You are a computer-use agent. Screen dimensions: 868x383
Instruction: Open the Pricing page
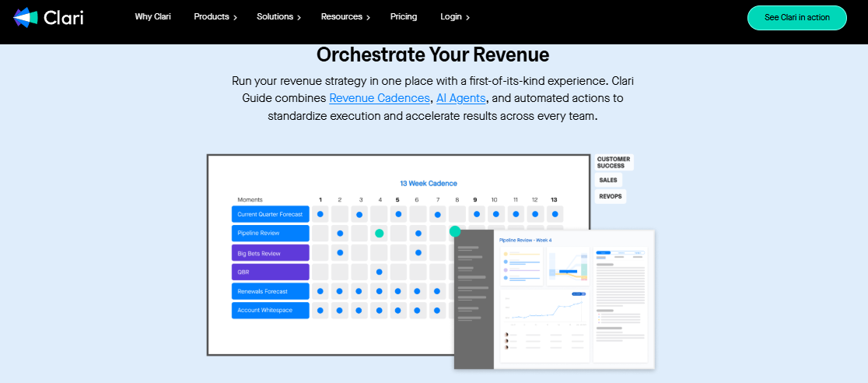click(x=404, y=16)
